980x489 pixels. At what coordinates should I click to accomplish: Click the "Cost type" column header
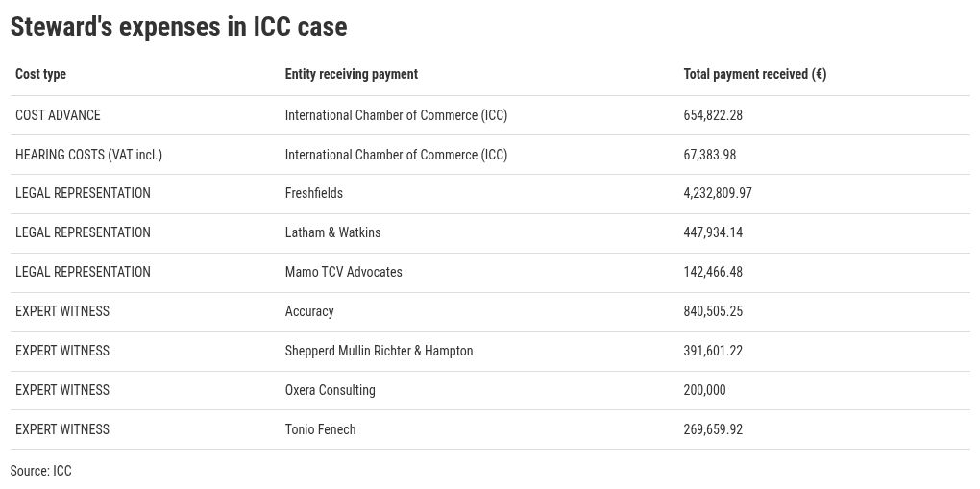point(41,74)
